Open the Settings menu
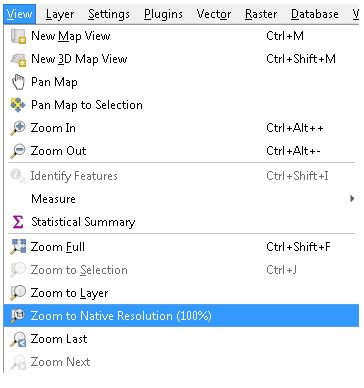The height and width of the screenshot is (388, 364). click(x=109, y=14)
